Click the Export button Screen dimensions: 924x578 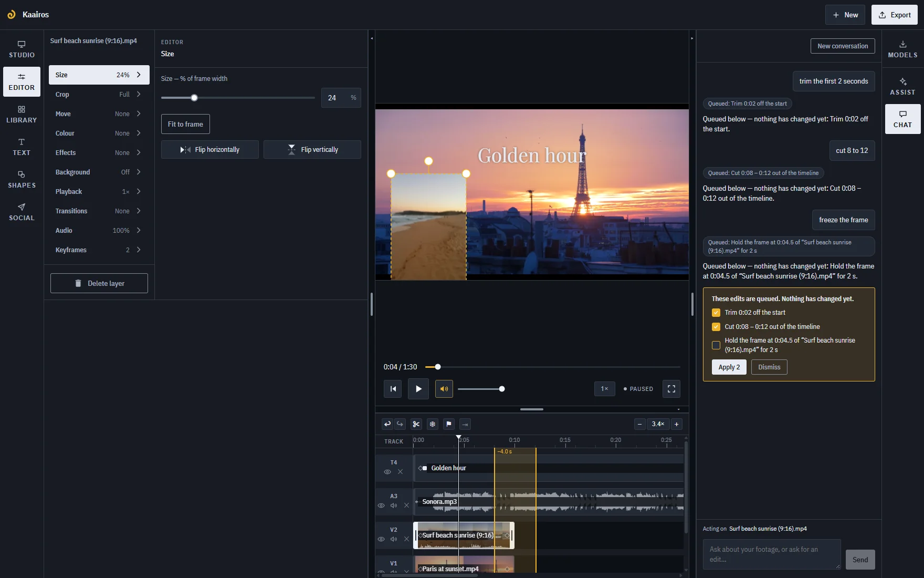[895, 15]
